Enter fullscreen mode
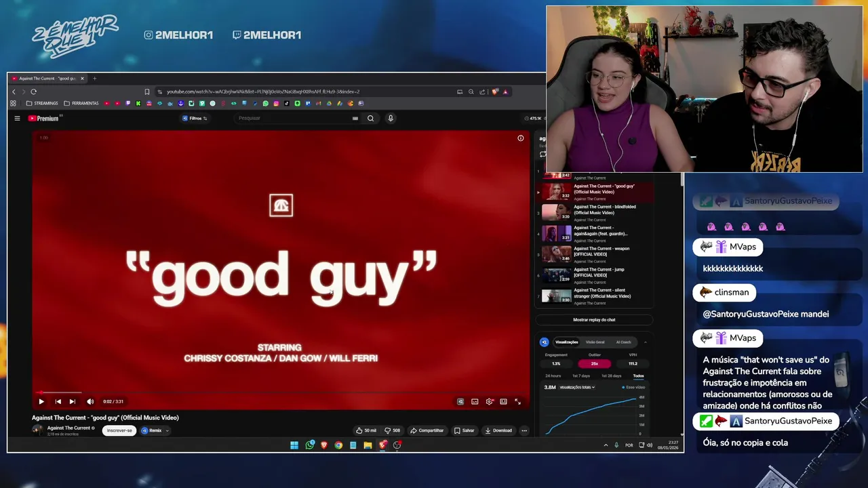 point(517,401)
